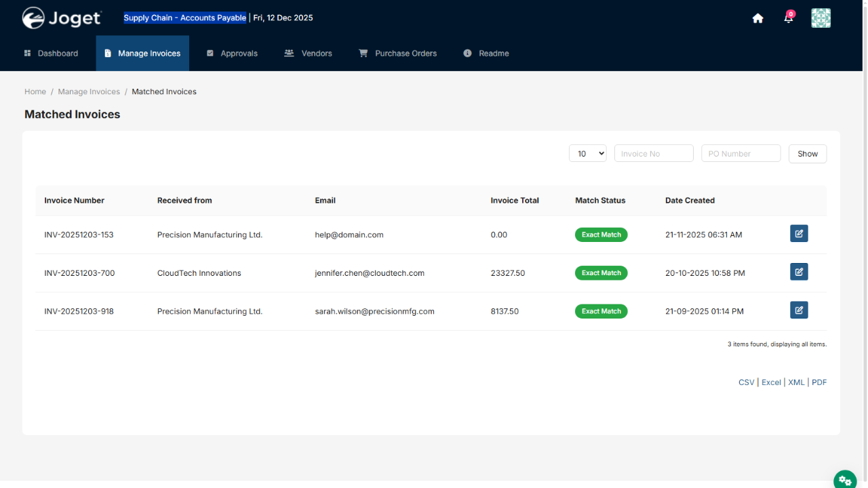Open the Readme page

[486, 54]
